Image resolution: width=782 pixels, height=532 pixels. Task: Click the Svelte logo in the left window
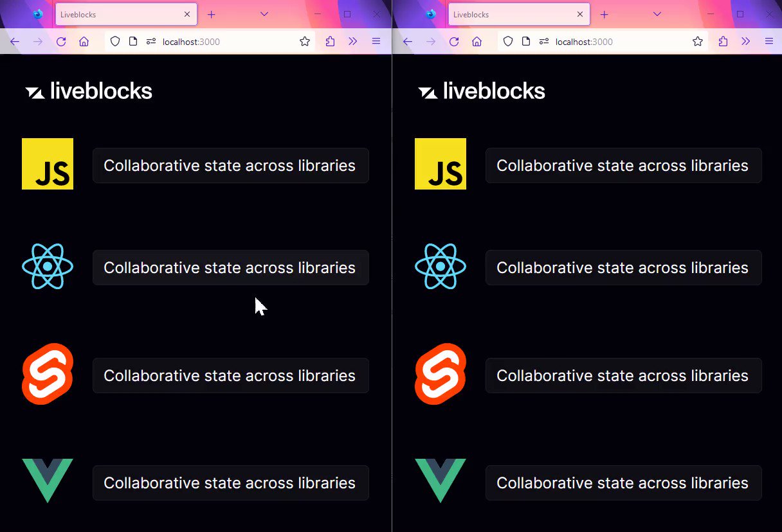coord(48,374)
